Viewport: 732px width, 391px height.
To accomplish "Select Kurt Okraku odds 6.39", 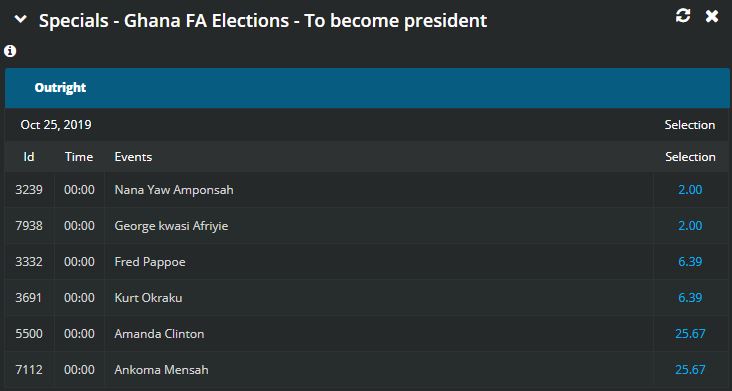I will point(690,298).
